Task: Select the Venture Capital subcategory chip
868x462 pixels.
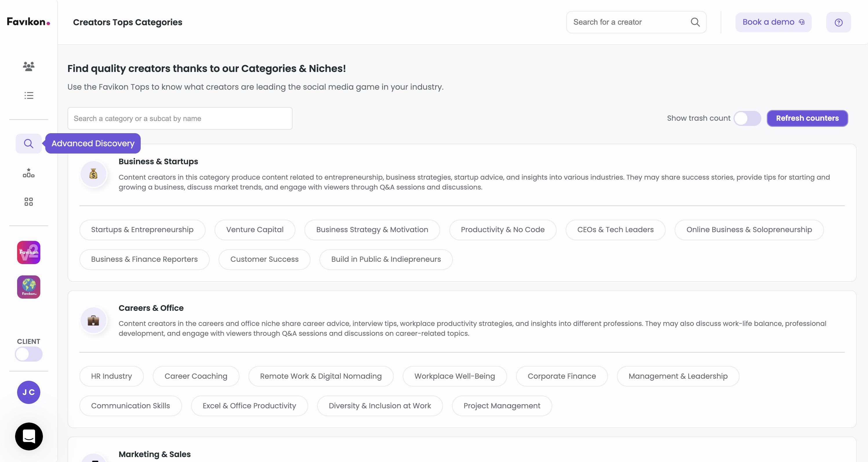Action: (x=255, y=230)
